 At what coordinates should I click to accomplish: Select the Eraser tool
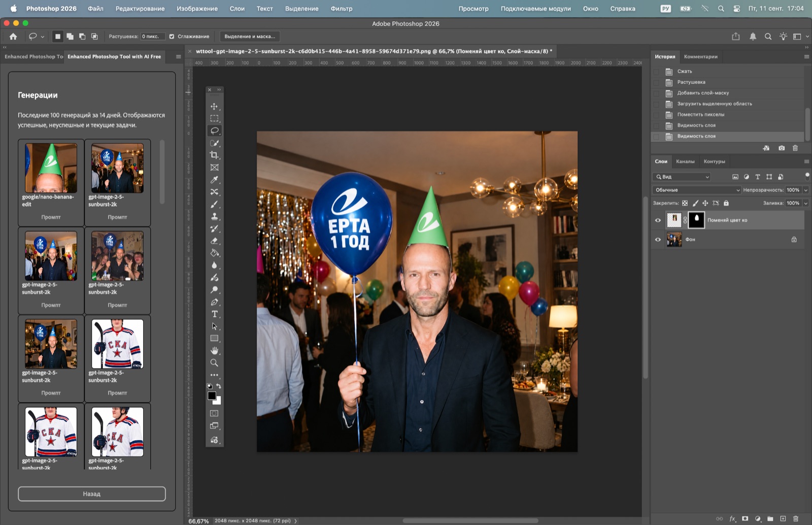pos(214,241)
